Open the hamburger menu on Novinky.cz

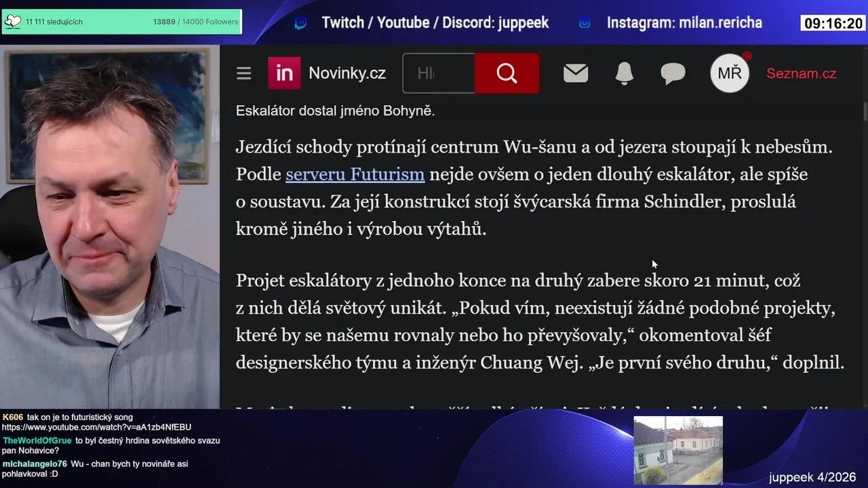coord(244,73)
